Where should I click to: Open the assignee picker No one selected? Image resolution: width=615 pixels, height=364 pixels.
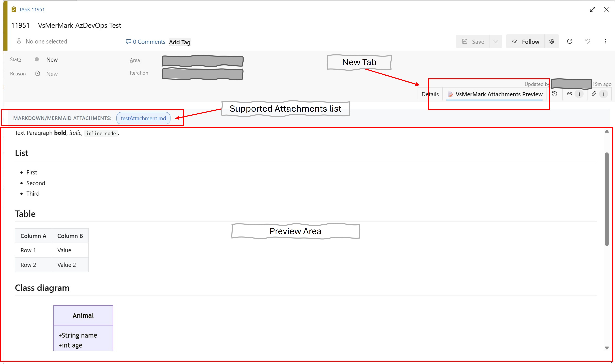point(46,41)
